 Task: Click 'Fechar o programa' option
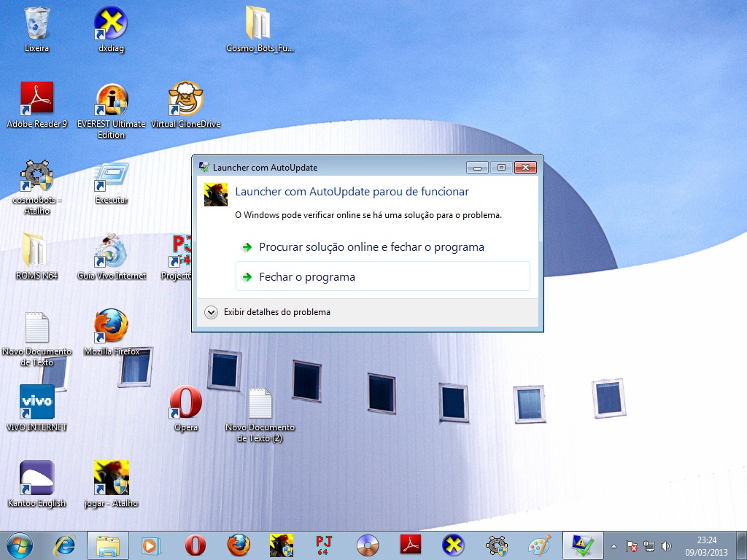[x=306, y=277]
